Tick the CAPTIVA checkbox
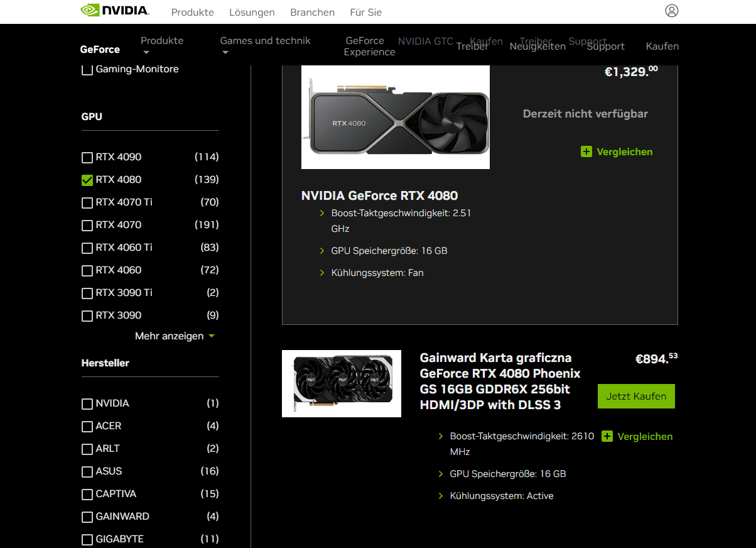This screenshot has height=548, width=756. (x=87, y=494)
